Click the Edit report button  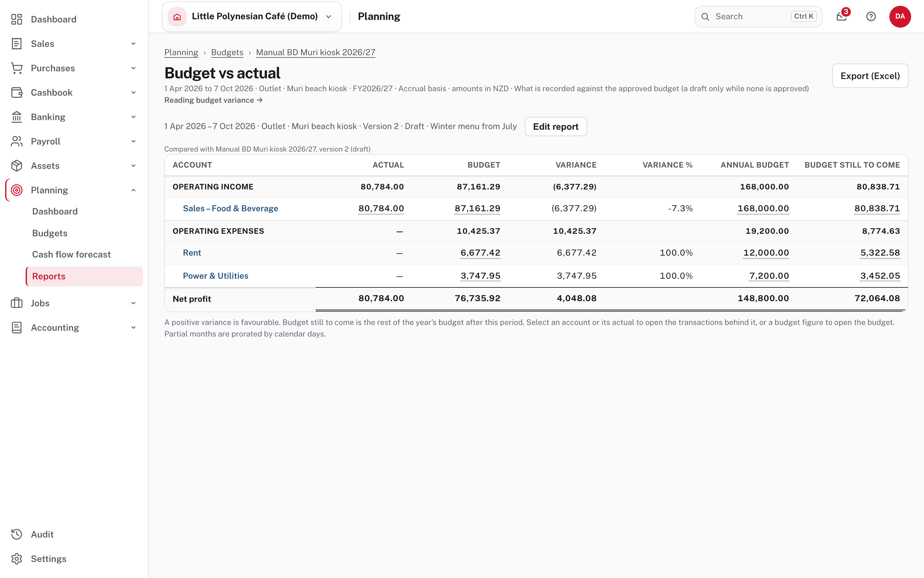(x=556, y=127)
